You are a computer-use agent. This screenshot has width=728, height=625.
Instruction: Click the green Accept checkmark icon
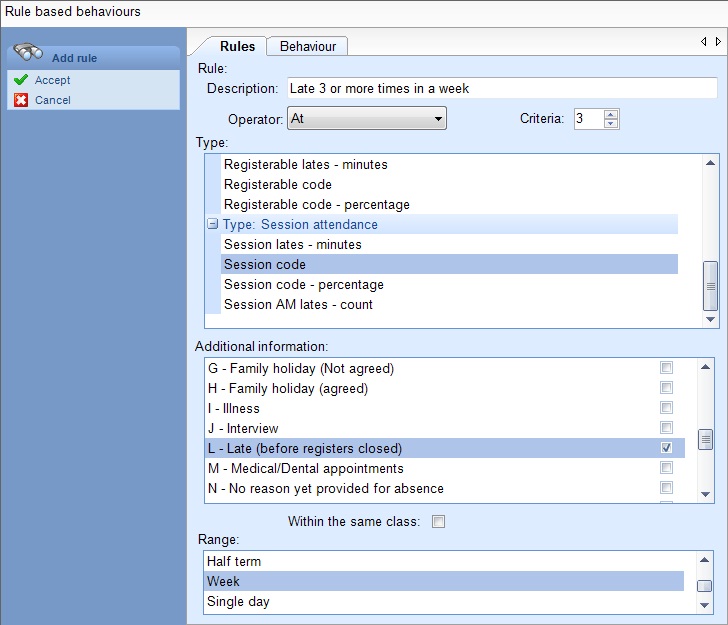21,80
